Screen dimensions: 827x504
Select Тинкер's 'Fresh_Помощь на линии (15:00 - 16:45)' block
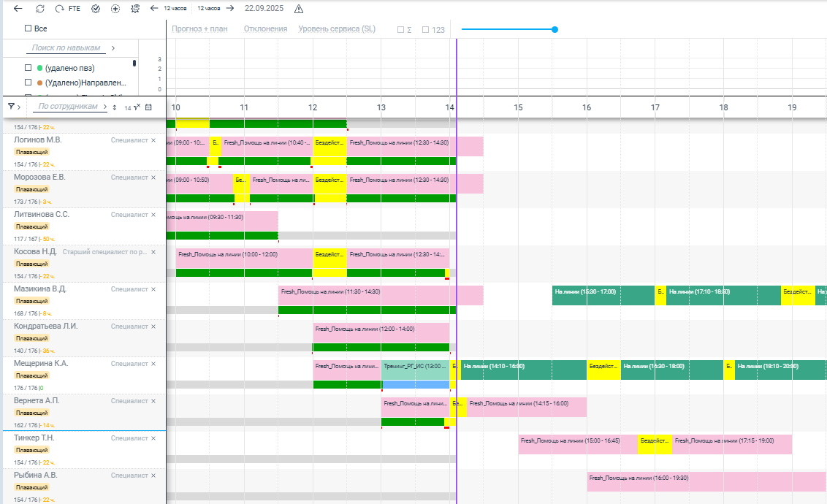[578, 444]
